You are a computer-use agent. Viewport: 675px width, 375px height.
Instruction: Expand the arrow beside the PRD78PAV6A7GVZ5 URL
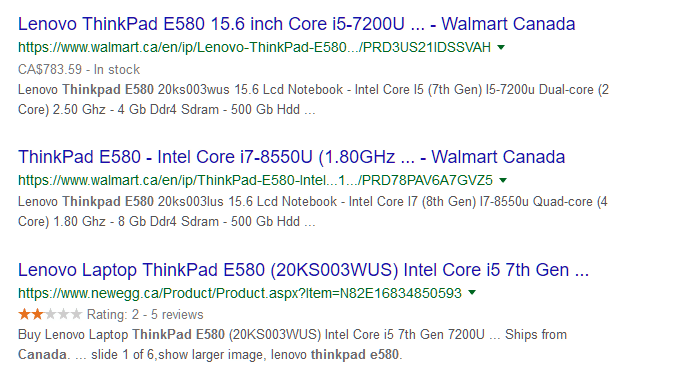[503, 180]
